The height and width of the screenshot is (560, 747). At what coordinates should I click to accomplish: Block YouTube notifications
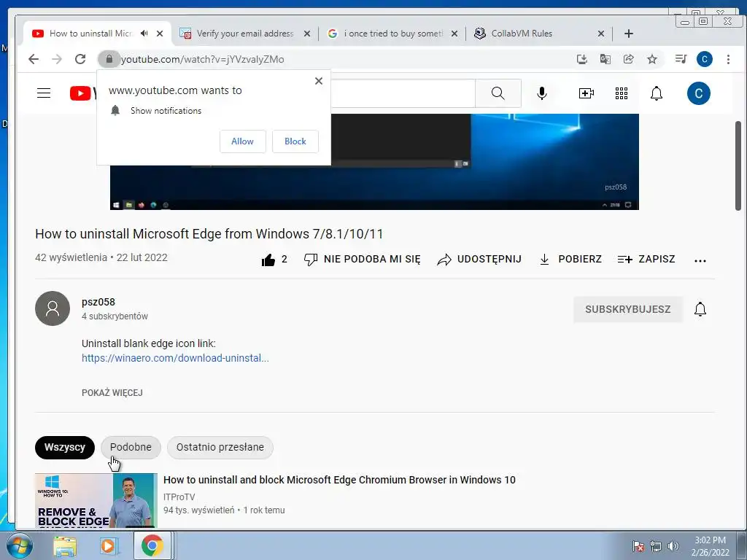pyautogui.click(x=295, y=141)
